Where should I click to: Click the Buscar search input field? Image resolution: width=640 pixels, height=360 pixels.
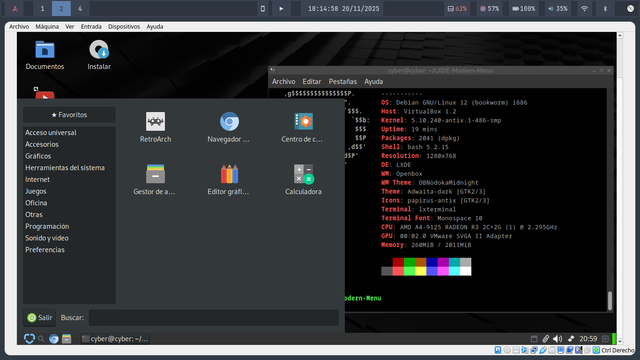coord(214,318)
